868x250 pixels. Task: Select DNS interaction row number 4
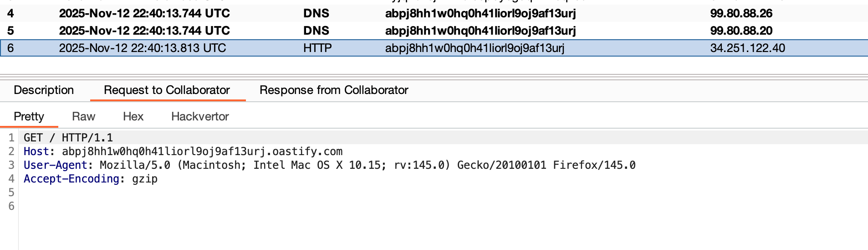[x=10, y=13]
